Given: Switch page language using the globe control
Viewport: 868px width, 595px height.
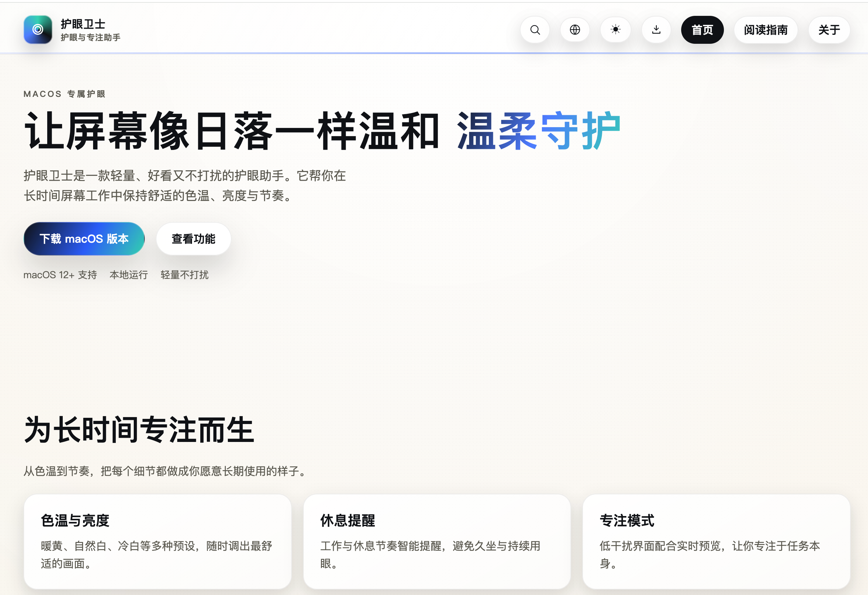Looking at the screenshot, I should click(x=575, y=30).
